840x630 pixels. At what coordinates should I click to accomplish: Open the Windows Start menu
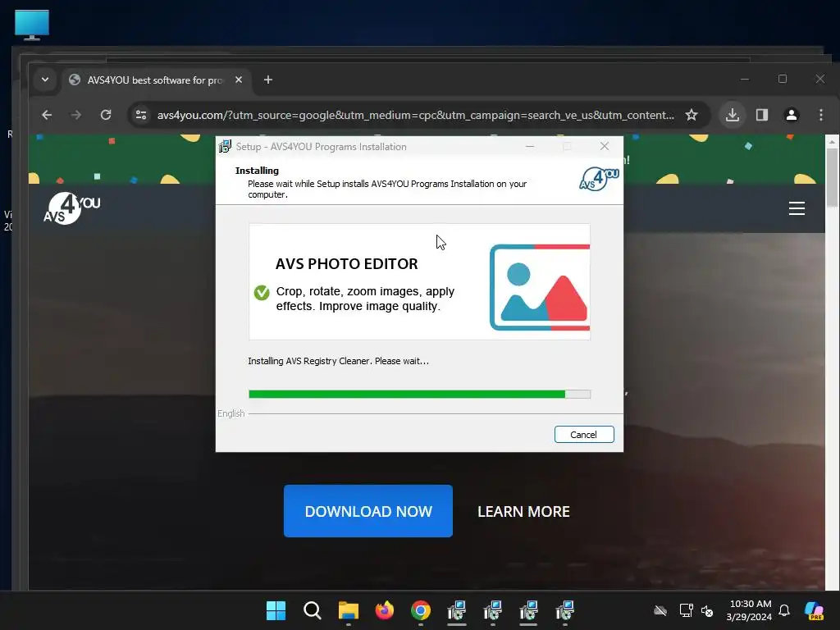(x=276, y=610)
